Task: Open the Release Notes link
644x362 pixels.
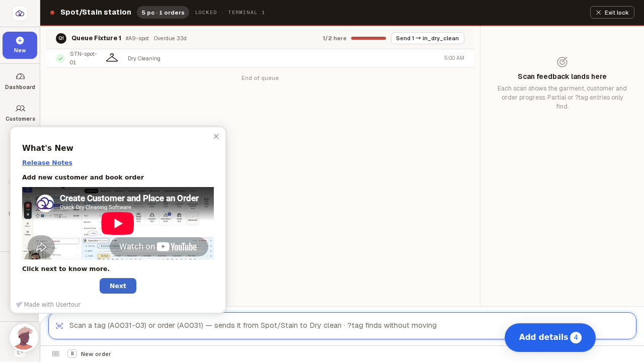Action: pos(47,162)
